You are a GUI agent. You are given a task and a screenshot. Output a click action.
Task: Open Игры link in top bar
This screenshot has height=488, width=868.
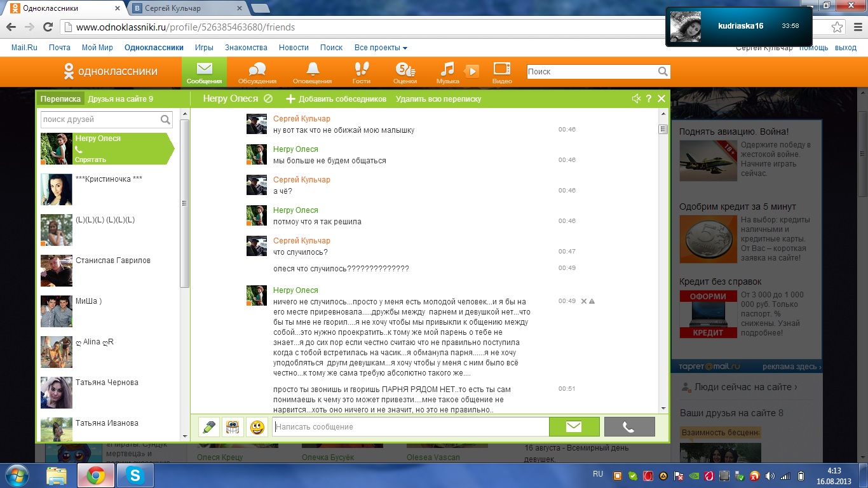(x=204, y=48)
